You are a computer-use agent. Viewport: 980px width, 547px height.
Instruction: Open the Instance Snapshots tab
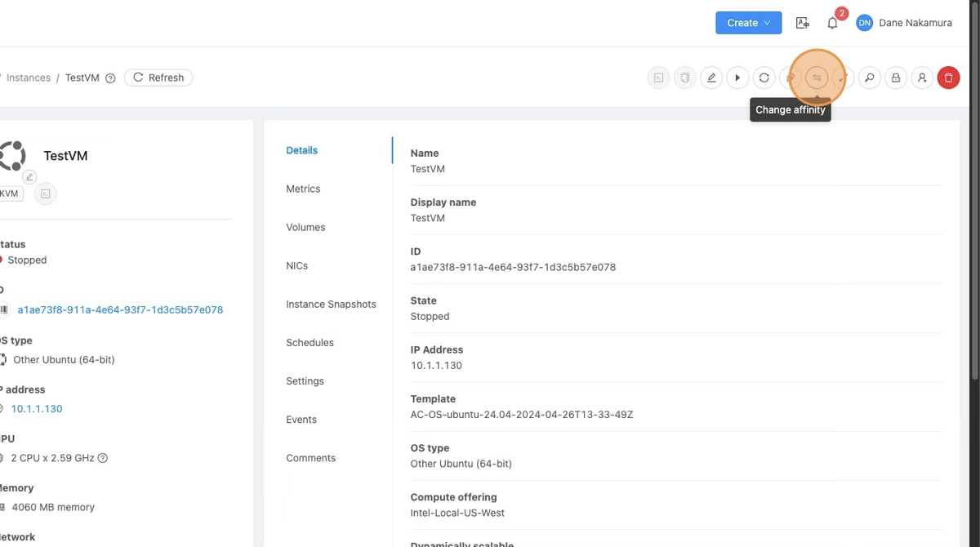point(331,304)
